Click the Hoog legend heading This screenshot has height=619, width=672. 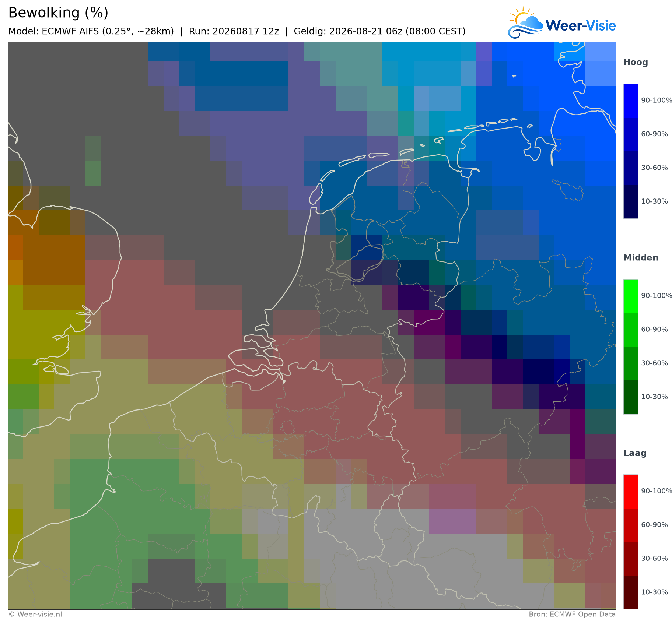coord(636,63)
